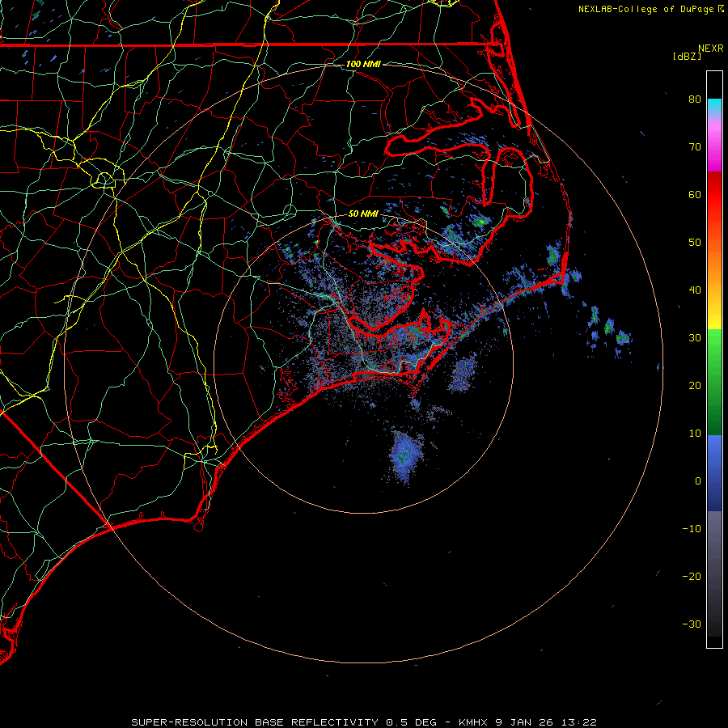The height and width of the screenshot is (728, 728).
Task: Click the 60 dBZ value on the scale
Action: [695, 194]
